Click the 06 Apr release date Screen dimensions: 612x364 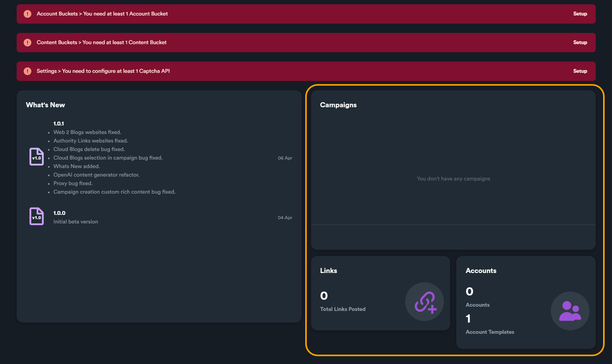[x=285, y=158]
